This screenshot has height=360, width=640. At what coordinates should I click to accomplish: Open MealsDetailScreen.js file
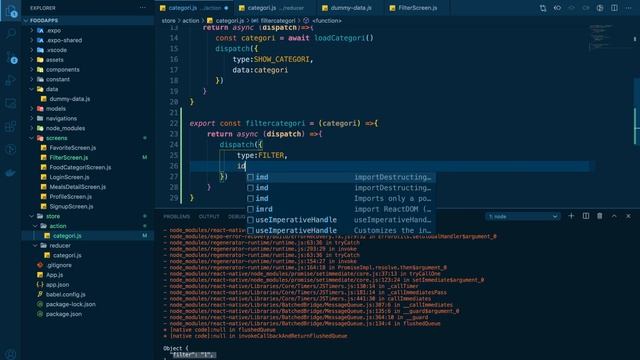(x=78, y=187)
